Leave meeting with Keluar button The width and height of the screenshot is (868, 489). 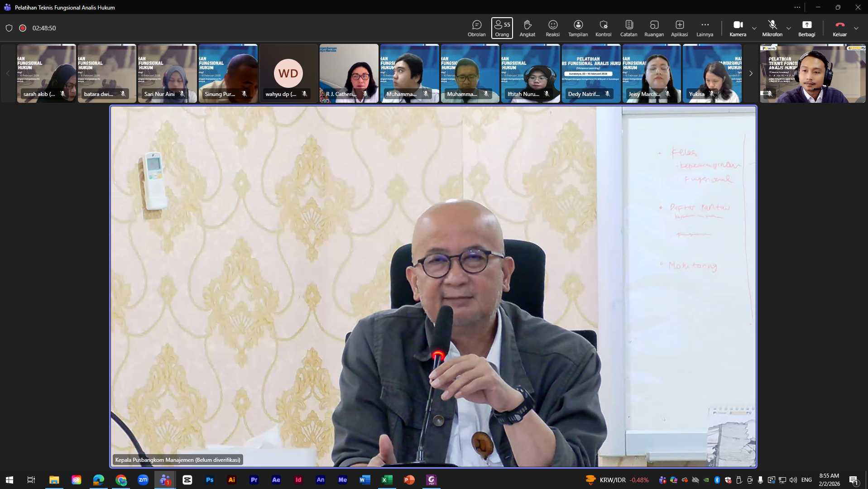[839, 28]
